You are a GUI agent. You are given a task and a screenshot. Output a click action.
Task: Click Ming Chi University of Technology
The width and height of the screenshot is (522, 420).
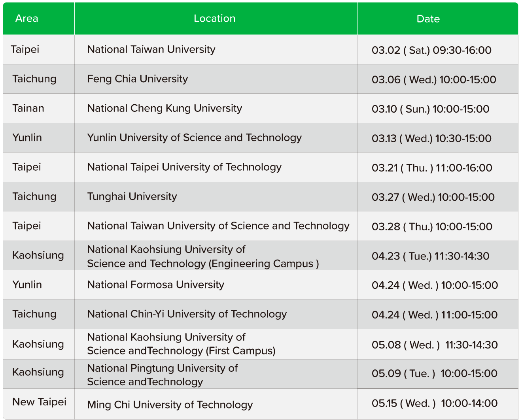170,405
